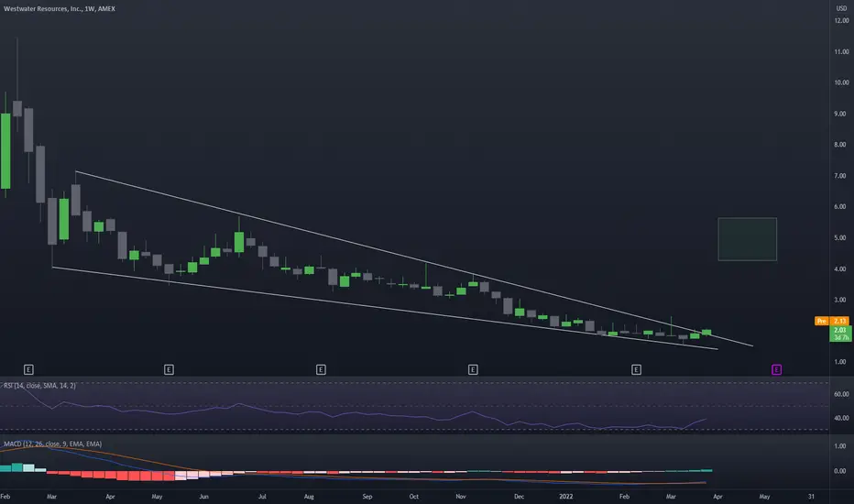The width and height of the screenshot is (854, 504).
Task: Click the Oct label on the time axis
Action: tap(414, 497)
